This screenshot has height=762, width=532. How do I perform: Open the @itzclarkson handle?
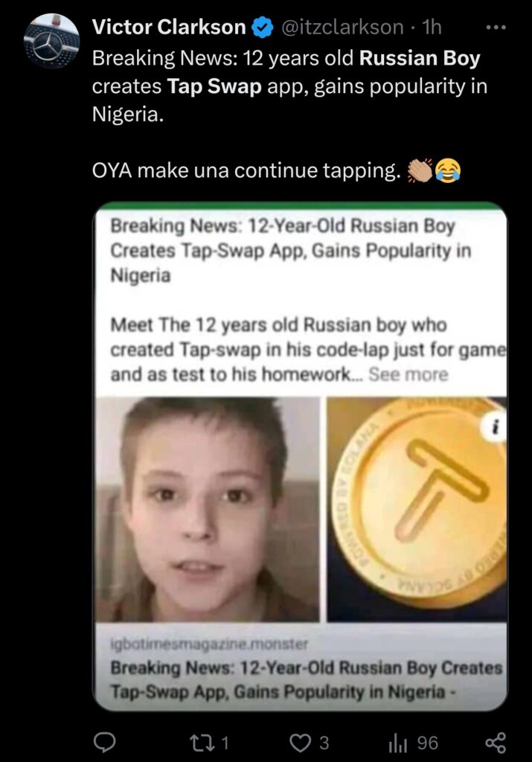pos(342,28)
